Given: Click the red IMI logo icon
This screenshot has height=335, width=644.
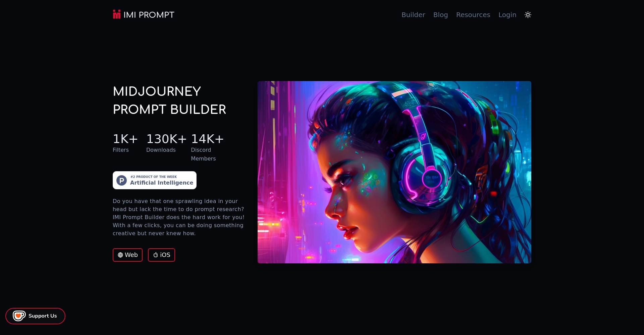Looking at the screenshot, I should (117, 14).
